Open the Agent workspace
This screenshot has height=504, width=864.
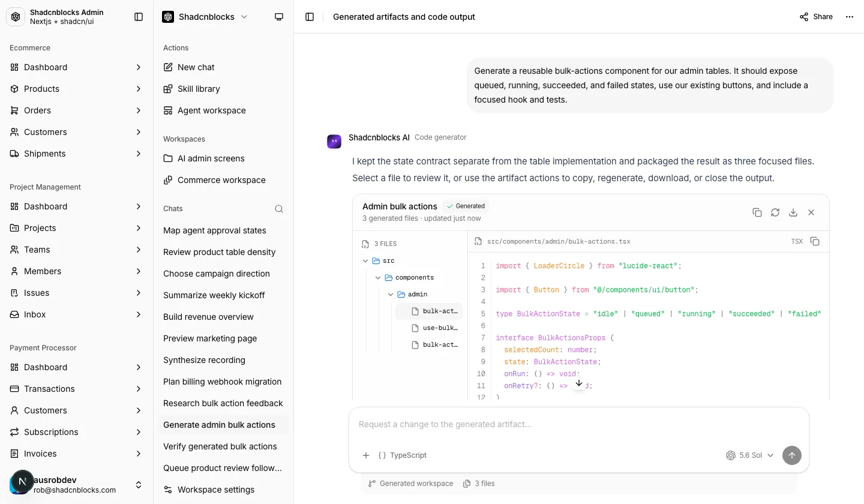(223, 110)
